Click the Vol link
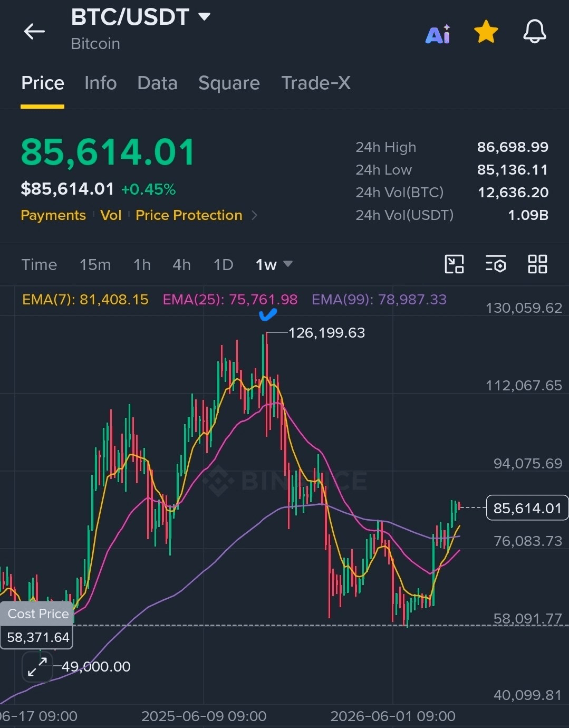 pyautogui.click(x=111, y=215)
